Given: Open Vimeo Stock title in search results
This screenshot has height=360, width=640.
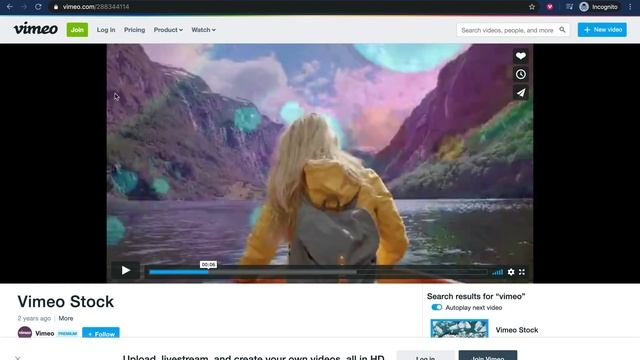Looking at the screenshot, I should click(517, 330).
